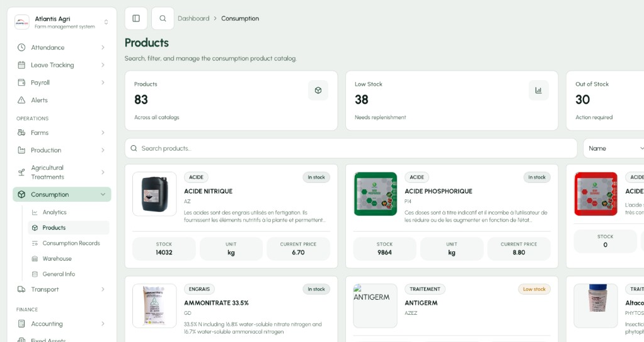
Task: Click the Farms tractor icon
Action: [x=21, y=133]
